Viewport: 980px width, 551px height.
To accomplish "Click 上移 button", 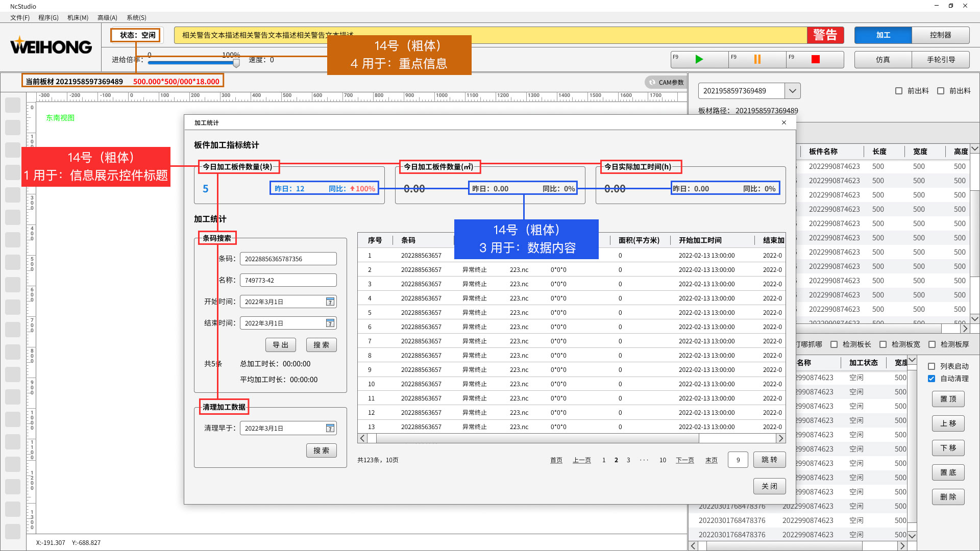I will point(948,423).
